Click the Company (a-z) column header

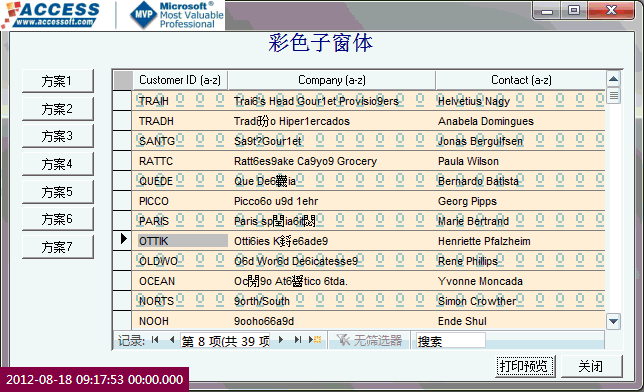[x=332, y=80]
